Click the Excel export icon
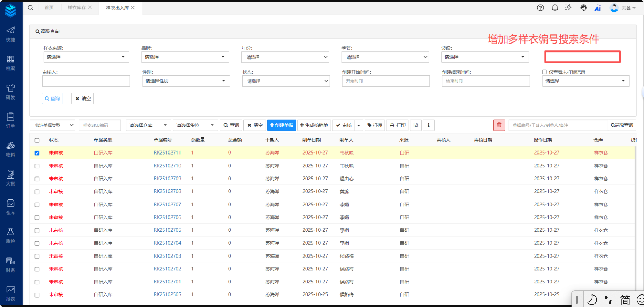 416,125
